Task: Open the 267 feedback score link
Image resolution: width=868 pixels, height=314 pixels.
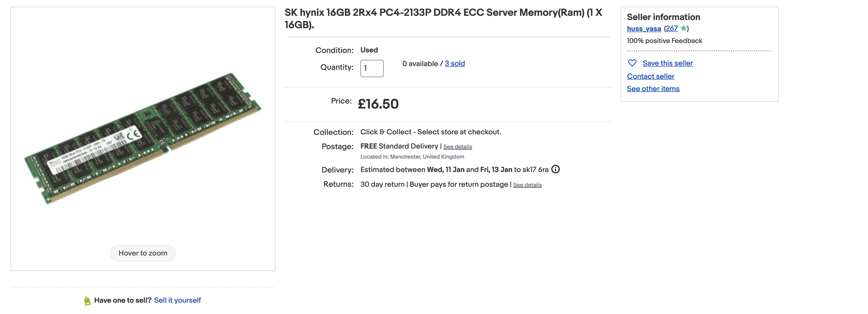Action: click(x=672, y=29)
